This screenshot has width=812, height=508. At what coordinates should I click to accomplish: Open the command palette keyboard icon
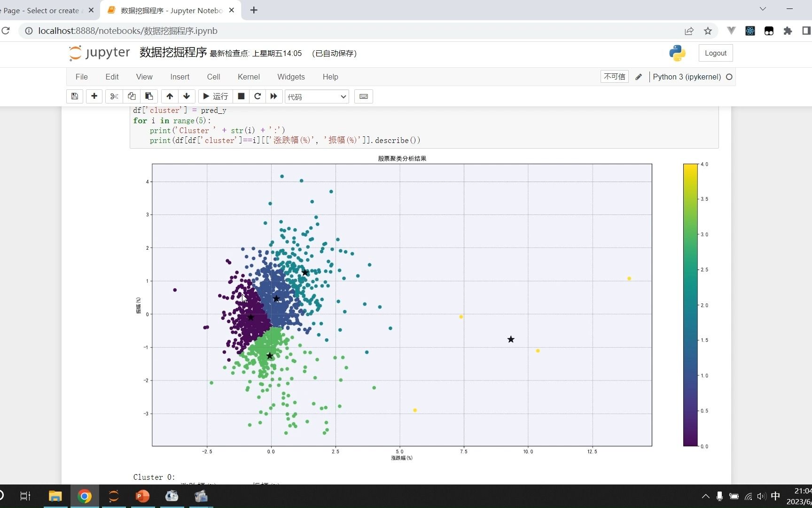click(364, 96)
